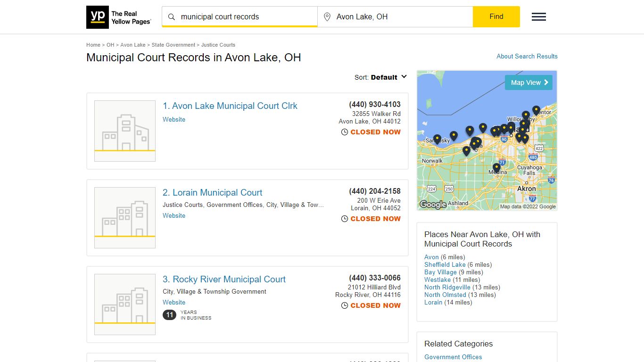This screenshot has height=362, width=644.
Task: Switch to Map View
Action: pos(528,82)
